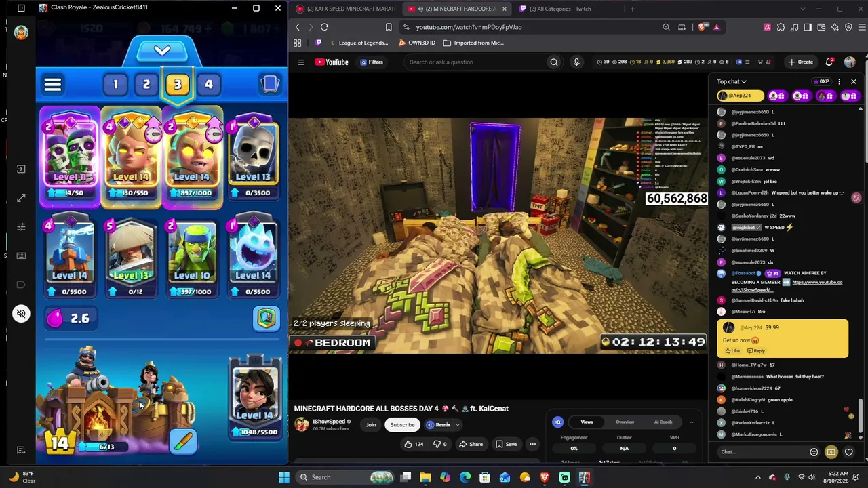
Task: Like the $9.99 Super Chat message
Action: 732,351
